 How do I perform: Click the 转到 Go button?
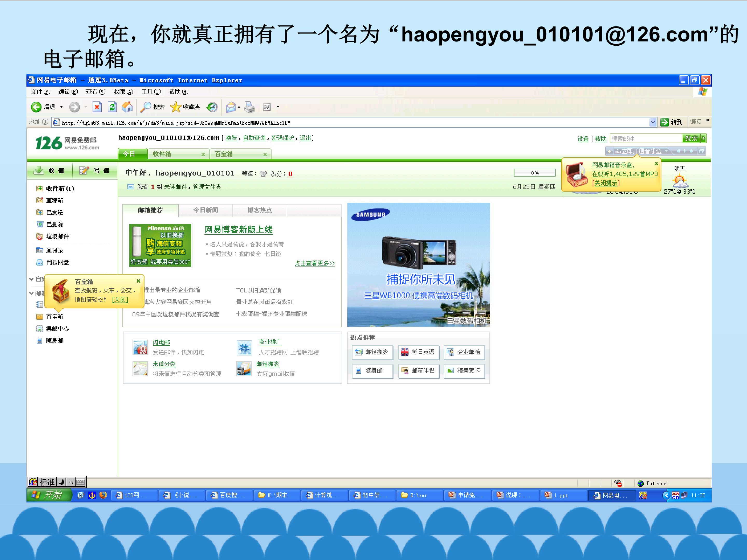pyautogui.click(x=672, y=122)
